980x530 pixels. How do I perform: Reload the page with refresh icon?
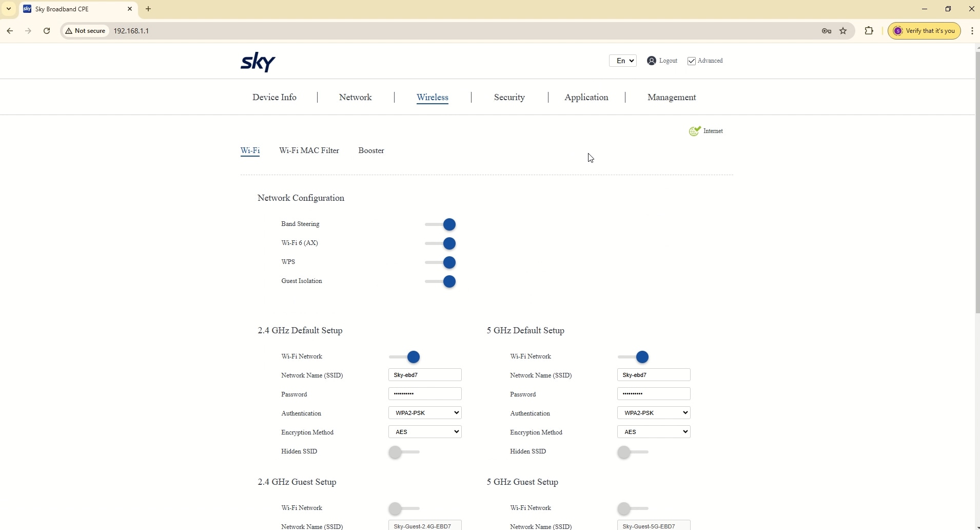tap(47, 31)
